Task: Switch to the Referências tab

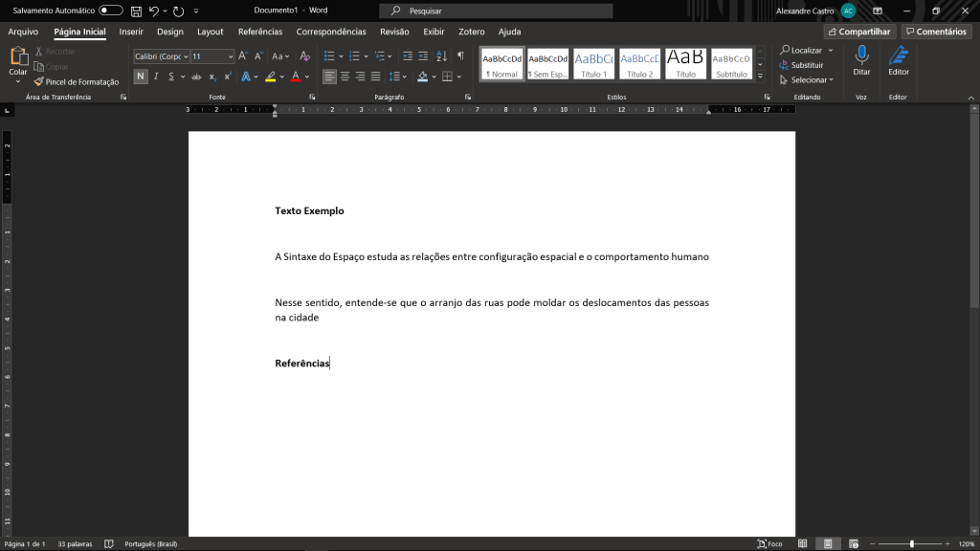Action: pyautogui.click(x=259, y=32)
